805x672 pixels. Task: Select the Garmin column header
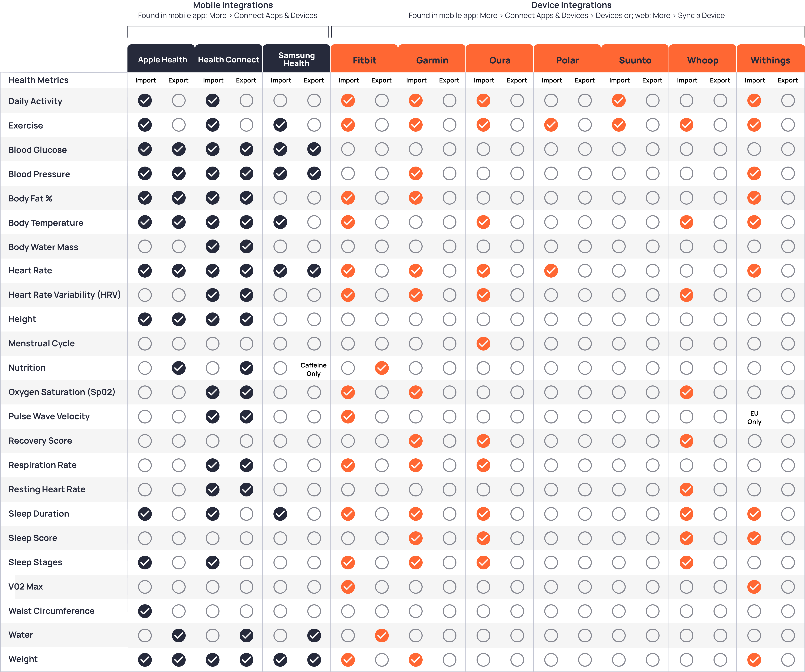[432, 59]
